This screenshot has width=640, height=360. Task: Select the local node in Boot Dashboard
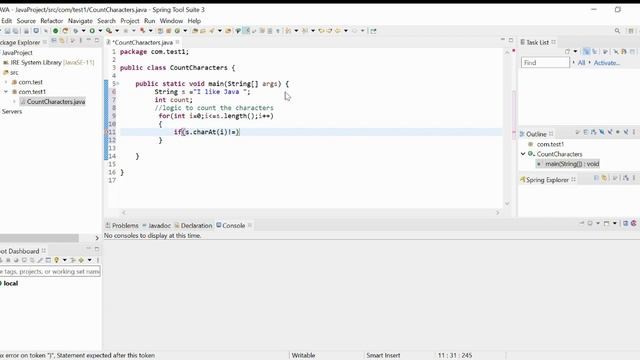[10, 283]
